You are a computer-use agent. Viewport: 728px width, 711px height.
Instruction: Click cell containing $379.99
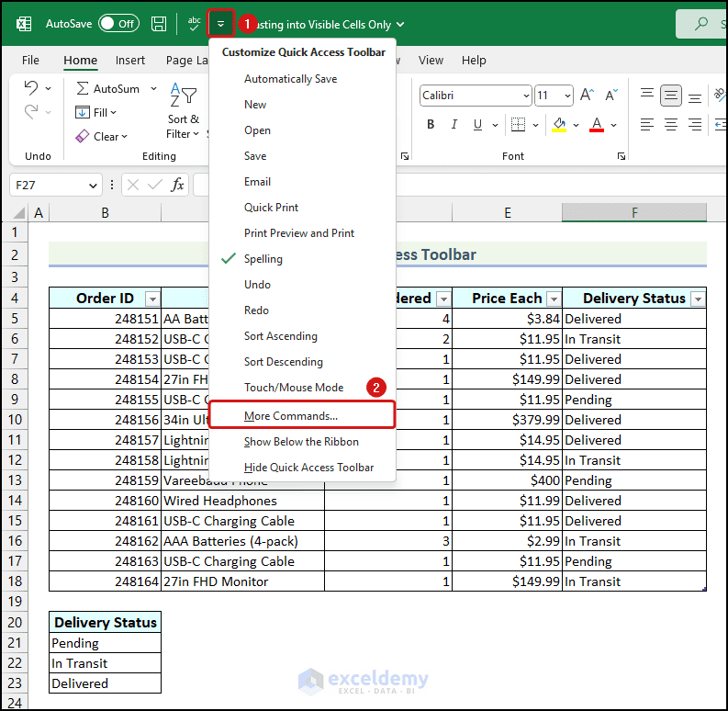[507, 420]
